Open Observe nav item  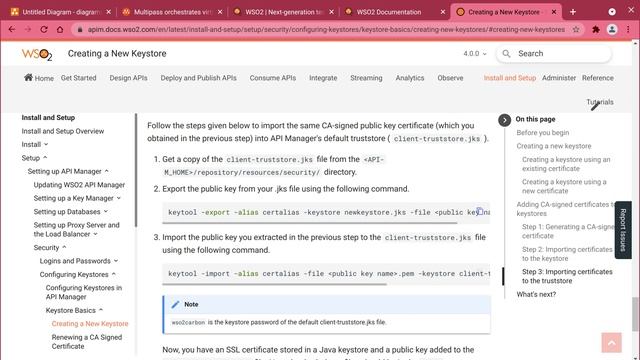click(450, 78)
